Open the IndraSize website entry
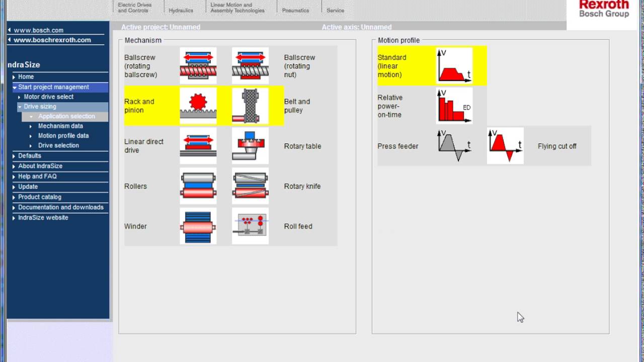Viewport: 644px width, 362px height. (43, 218)
